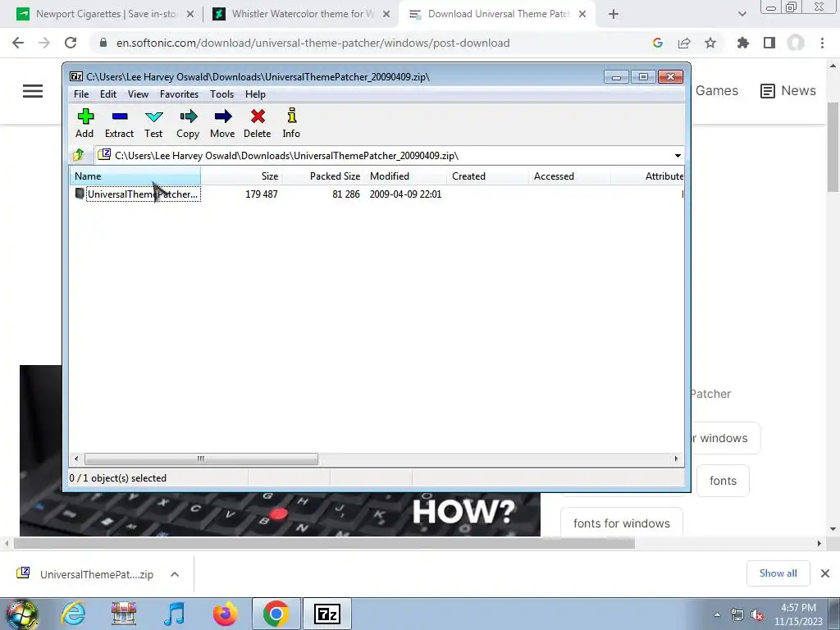
Task: Expand Chrome's tab search chevron
Action: coord(742,15)
